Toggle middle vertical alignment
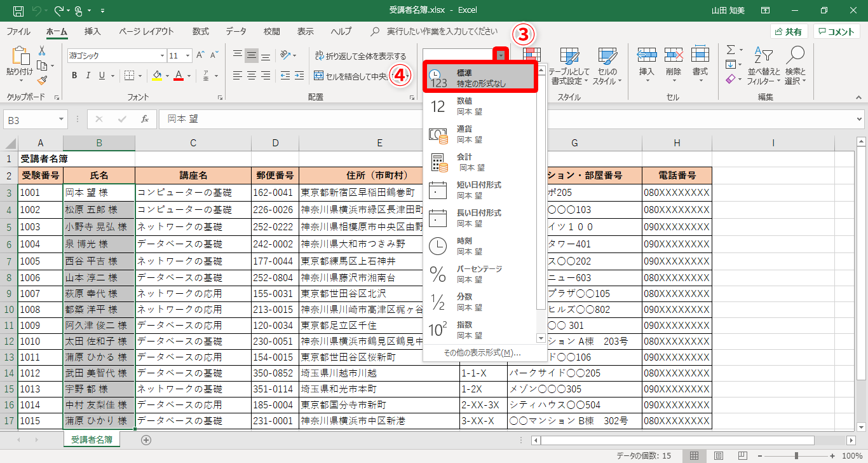 pyautogui.click(x=252, y=55)
